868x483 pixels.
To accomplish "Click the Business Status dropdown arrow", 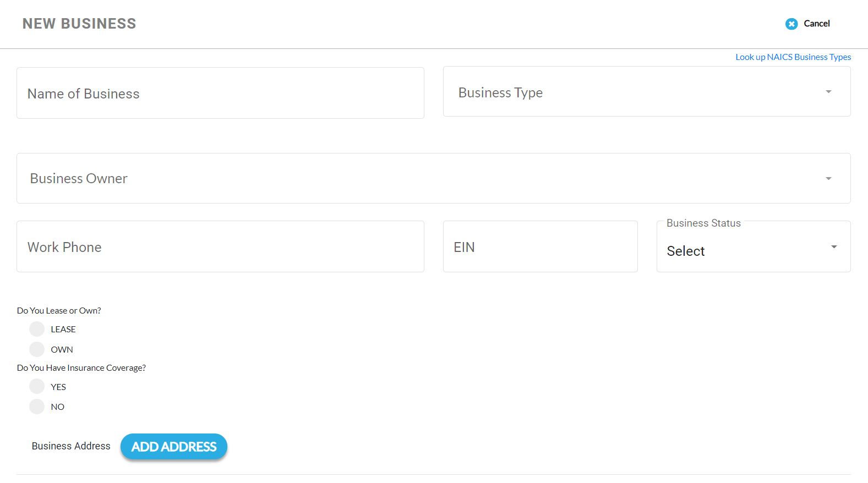I will point(834,247).
